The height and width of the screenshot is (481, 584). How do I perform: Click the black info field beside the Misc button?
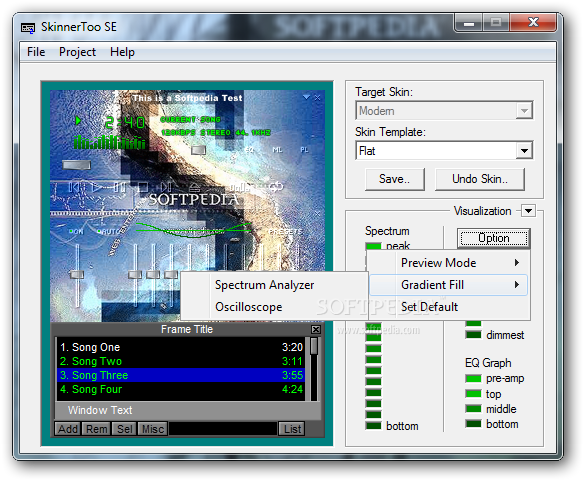tap(223, 429)
